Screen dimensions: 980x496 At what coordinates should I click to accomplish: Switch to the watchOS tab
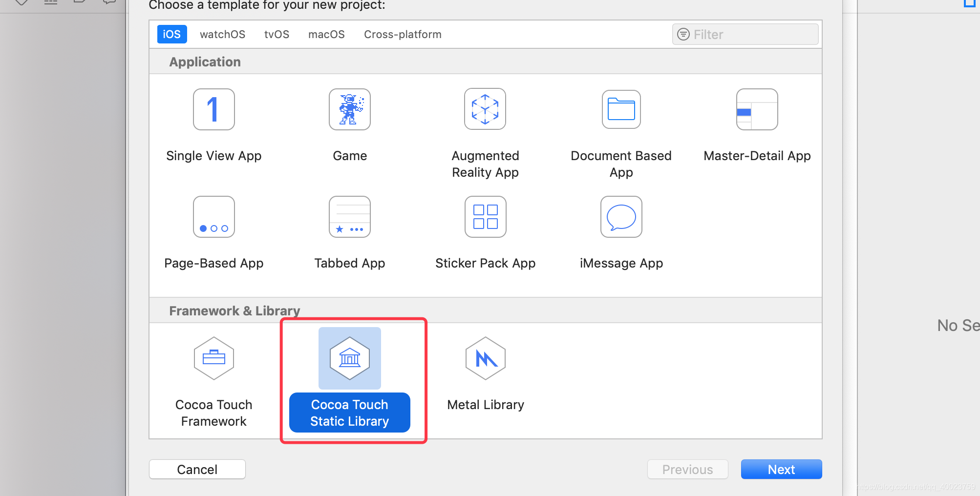[223, 34]
